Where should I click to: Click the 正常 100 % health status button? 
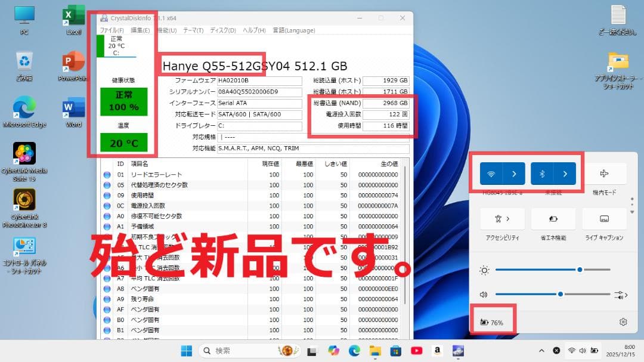(x=123, y=101)
